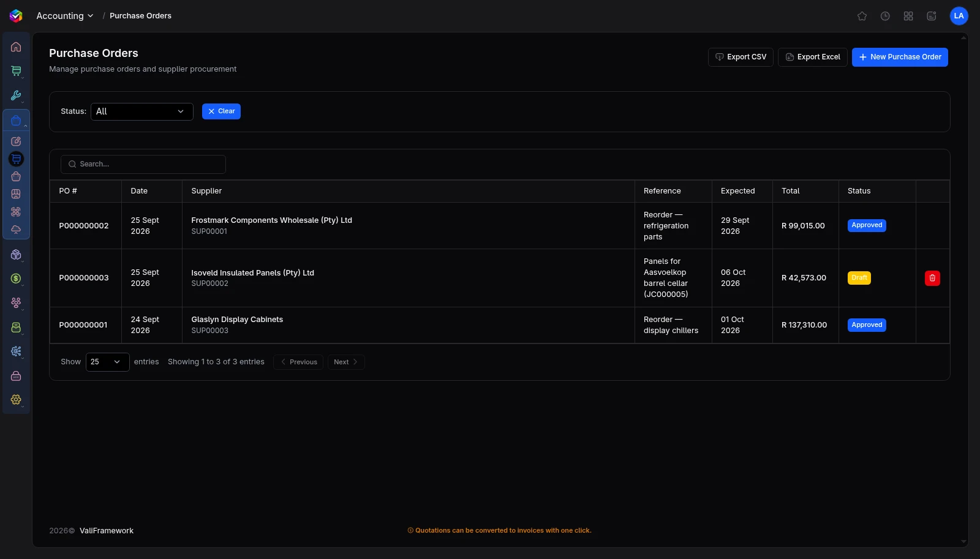Open the green inbox tray sidebar icon
This screenshot has width=980, height=559.
click(x=16, y=328)
